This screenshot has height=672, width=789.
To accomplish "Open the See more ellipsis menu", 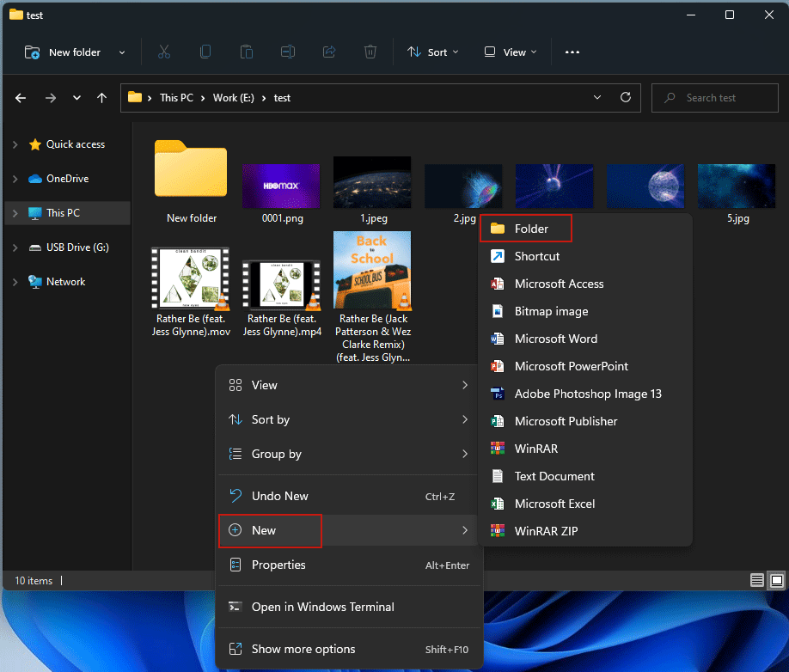I will (x=572, y=52).
